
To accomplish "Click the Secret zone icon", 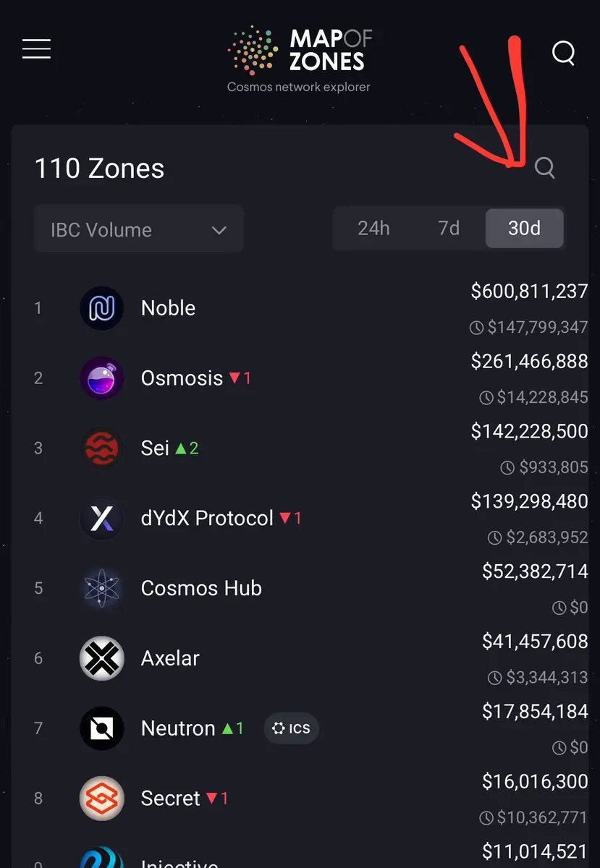I will click(x=101, y=799).
